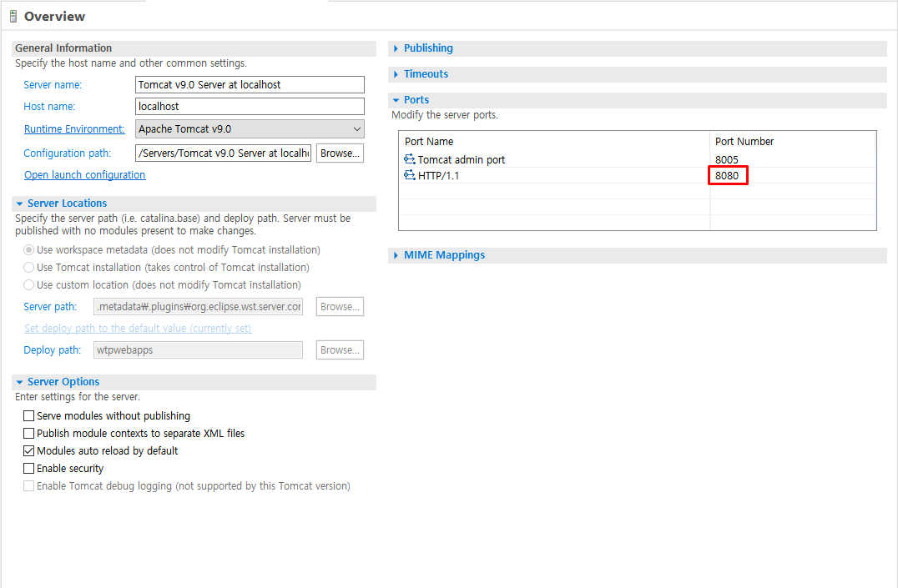
Task: Click Set deploy path to the default value link
Action: (x=138, y=328)
